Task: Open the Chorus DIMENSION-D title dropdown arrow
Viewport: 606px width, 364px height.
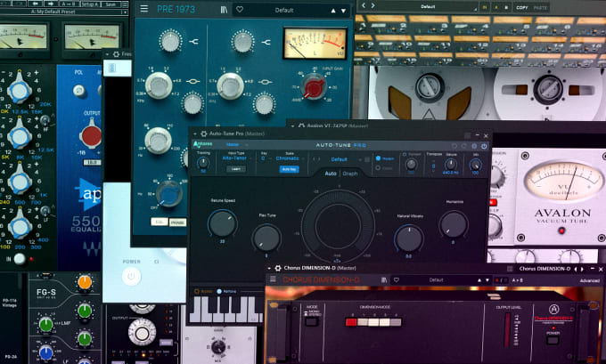Action: pyautogui.click(x=269, y=268)
